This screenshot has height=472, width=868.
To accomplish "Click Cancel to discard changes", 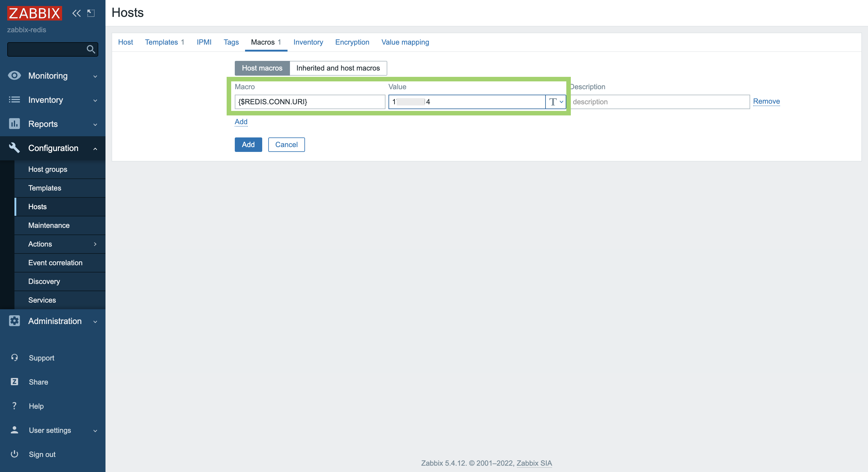I will click(286, 144).
